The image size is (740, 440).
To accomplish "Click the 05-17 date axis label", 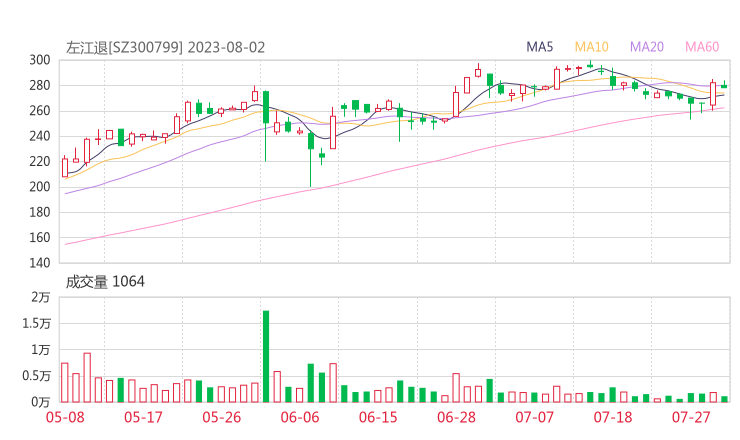I will tap(143, 417).
